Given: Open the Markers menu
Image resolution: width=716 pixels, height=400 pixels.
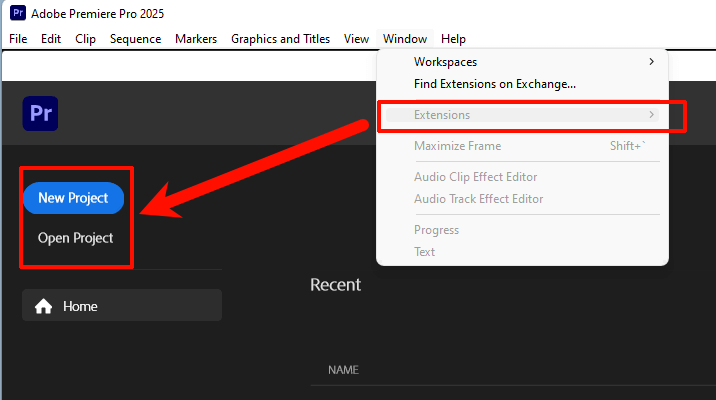Looking at the screenshot, I should tap(196, 39).
